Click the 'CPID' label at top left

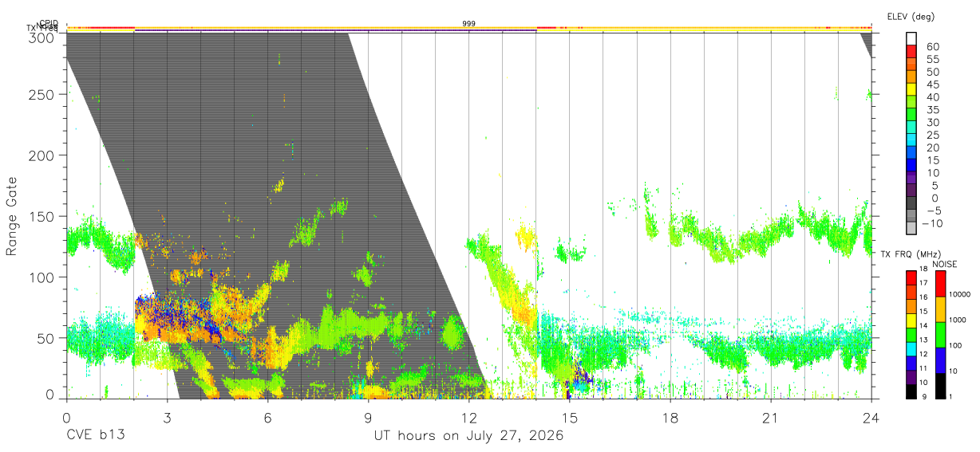[48, 24]
